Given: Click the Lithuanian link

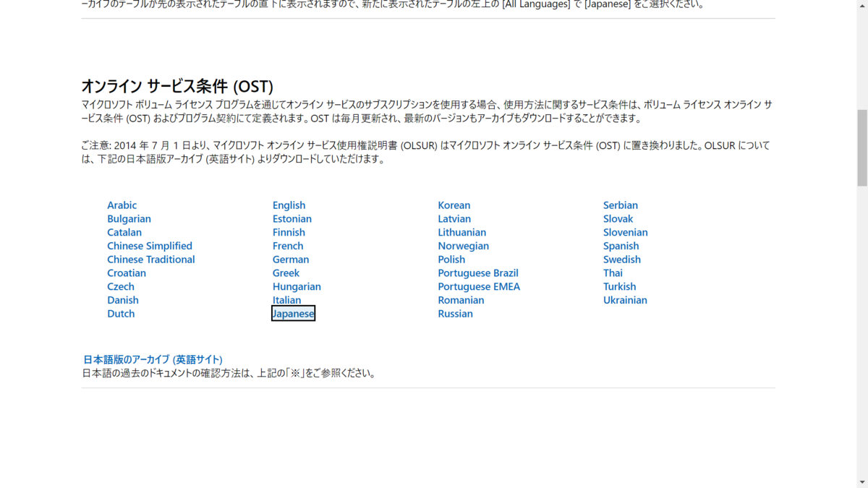Looking at the screenshot, I should 462,233.
